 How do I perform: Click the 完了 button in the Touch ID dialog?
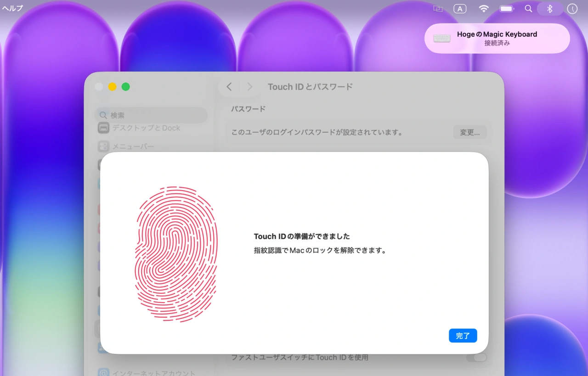(463, 336)
